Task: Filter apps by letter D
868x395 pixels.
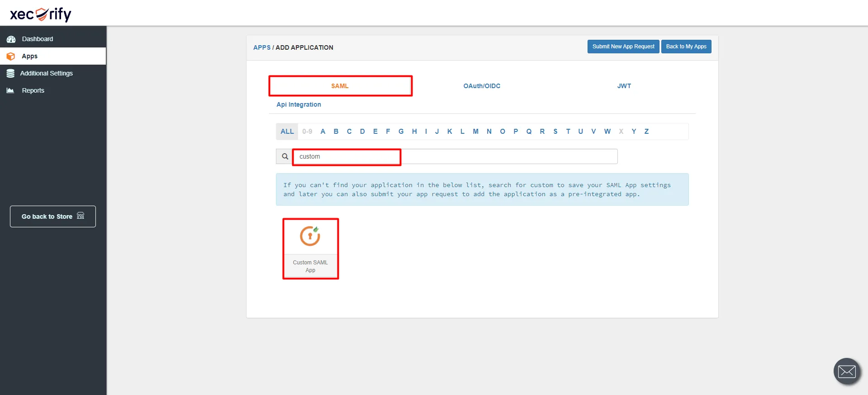Action: 362,132
